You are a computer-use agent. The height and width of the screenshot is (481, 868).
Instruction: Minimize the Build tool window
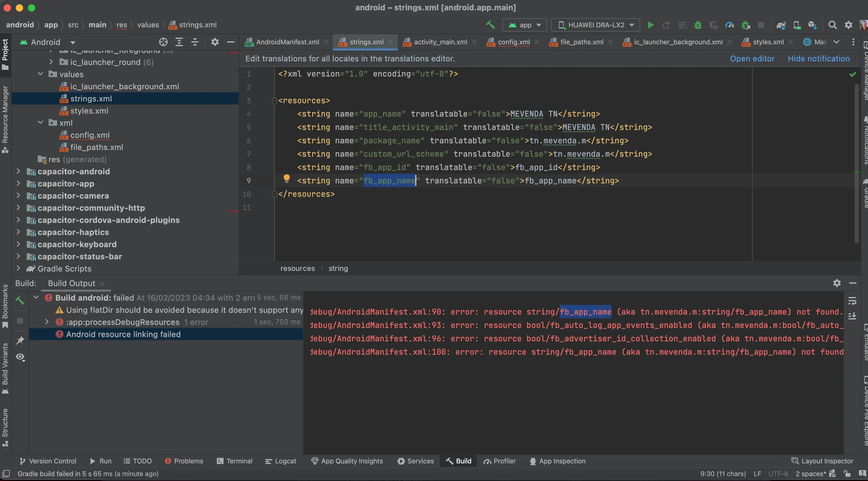(853, 283)
